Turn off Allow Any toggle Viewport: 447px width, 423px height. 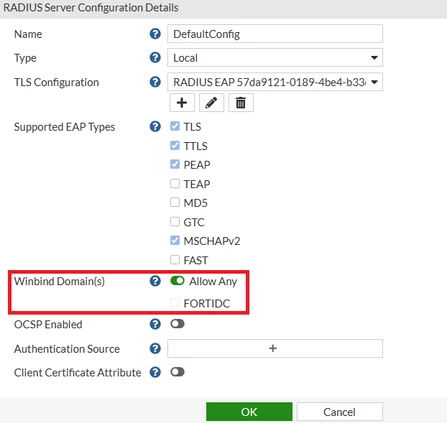click(177, 281)
